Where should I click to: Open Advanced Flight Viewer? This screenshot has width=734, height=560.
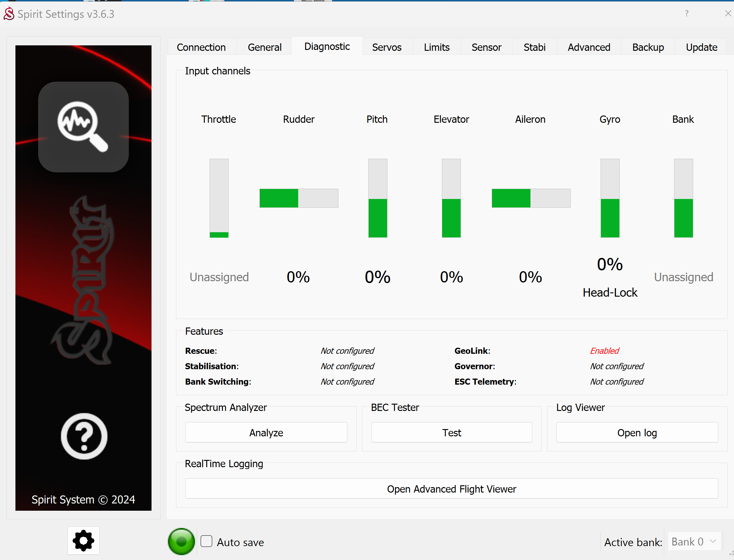tap(451, 489)
